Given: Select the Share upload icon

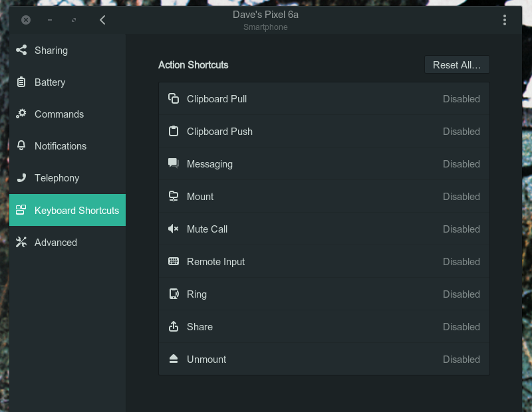Looking at the screenshot, I should click(x=173, y=326).
